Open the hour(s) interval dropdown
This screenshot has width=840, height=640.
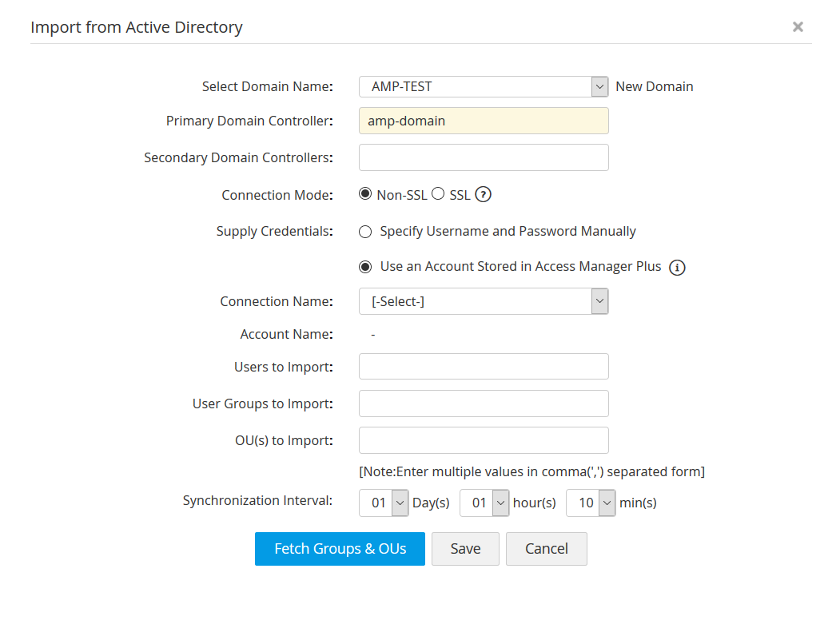pyautogui.click(x=484, y=503)
